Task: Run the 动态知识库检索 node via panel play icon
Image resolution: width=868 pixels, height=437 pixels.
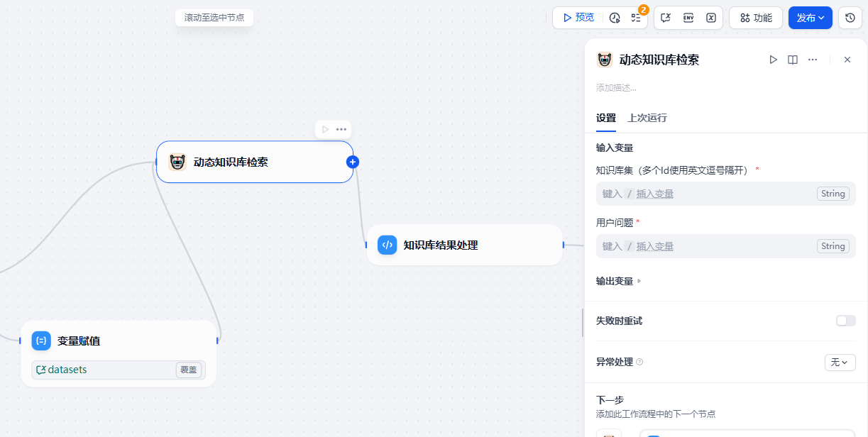Action: click(773, 60)
